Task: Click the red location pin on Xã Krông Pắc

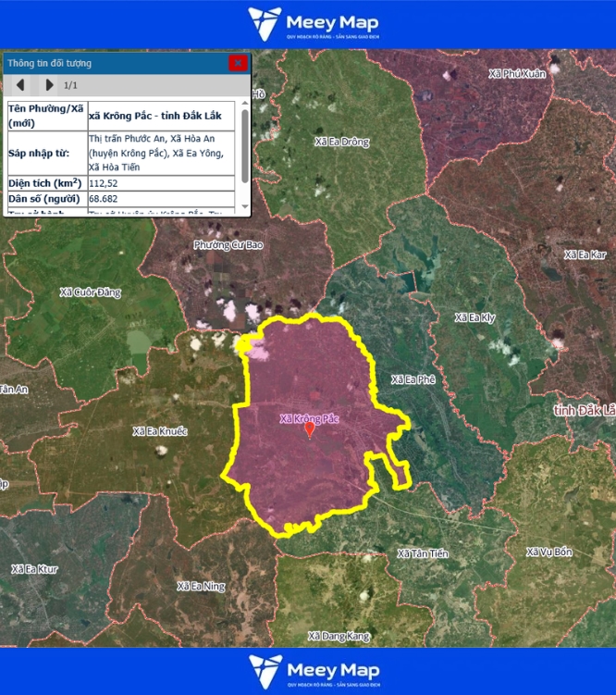Action: [310, 428]
